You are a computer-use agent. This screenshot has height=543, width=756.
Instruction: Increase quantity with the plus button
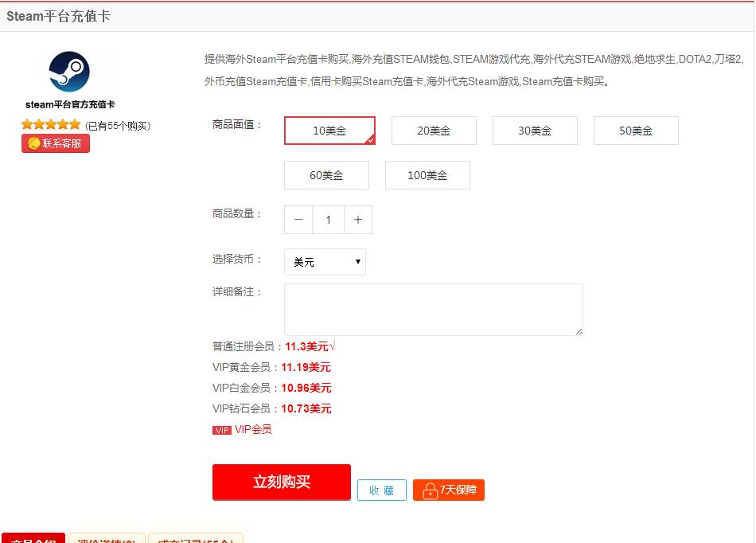[358, 220]
